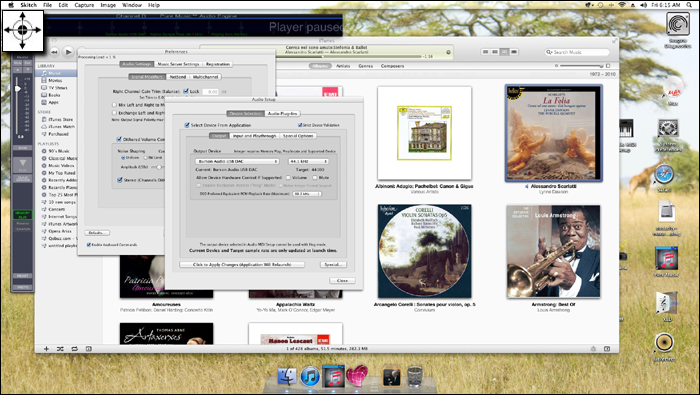Switch to the Multichannel tab
Image resolution: width=700 pixels, height=395 pixels.
tap(205, 77)
